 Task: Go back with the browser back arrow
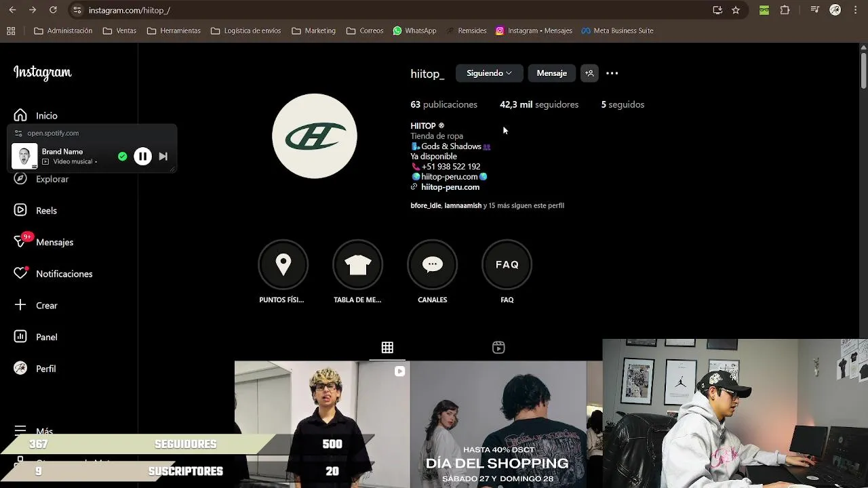tap(12, 10)
